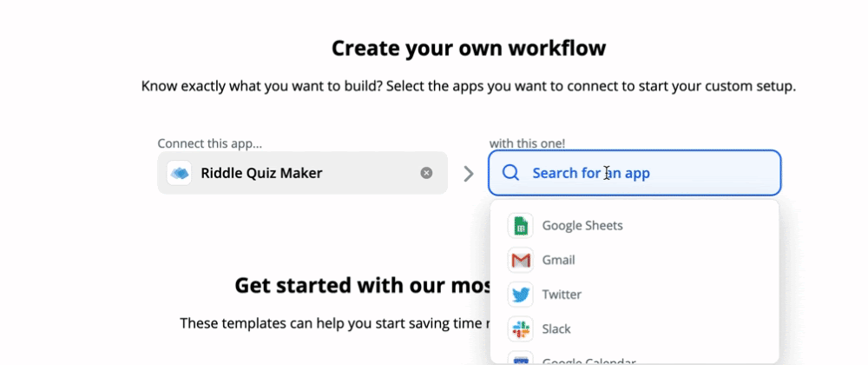This screenshot has width=868, height=365.
Task: Clear the Riddle Quiz Maker selection
Action: pyautogui.click(x=426, y=173)
